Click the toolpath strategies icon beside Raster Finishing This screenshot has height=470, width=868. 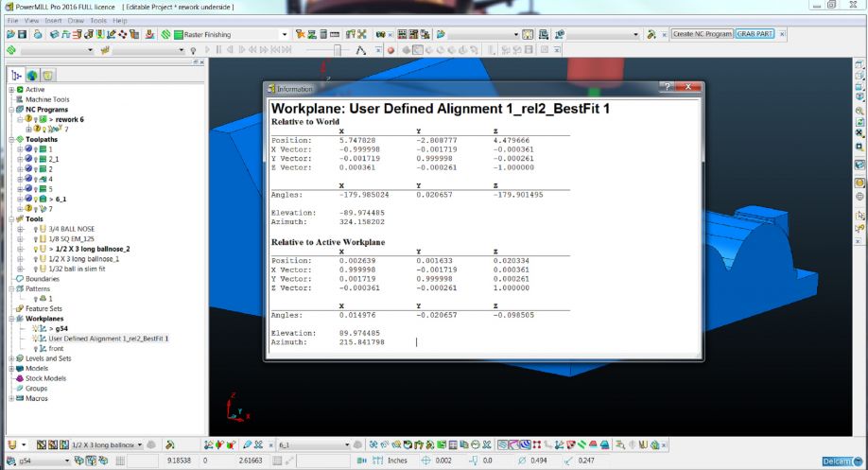pyautogui.click(x=165, y=34)
